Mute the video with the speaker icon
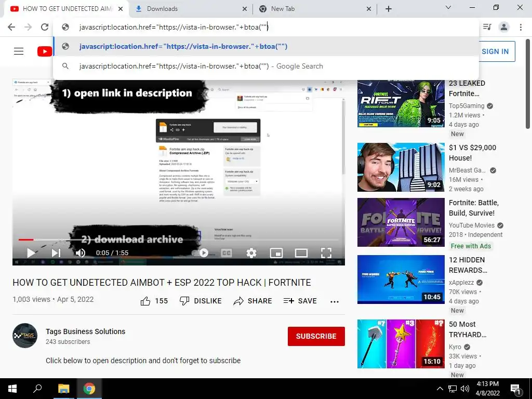 (x=81, y=253)
